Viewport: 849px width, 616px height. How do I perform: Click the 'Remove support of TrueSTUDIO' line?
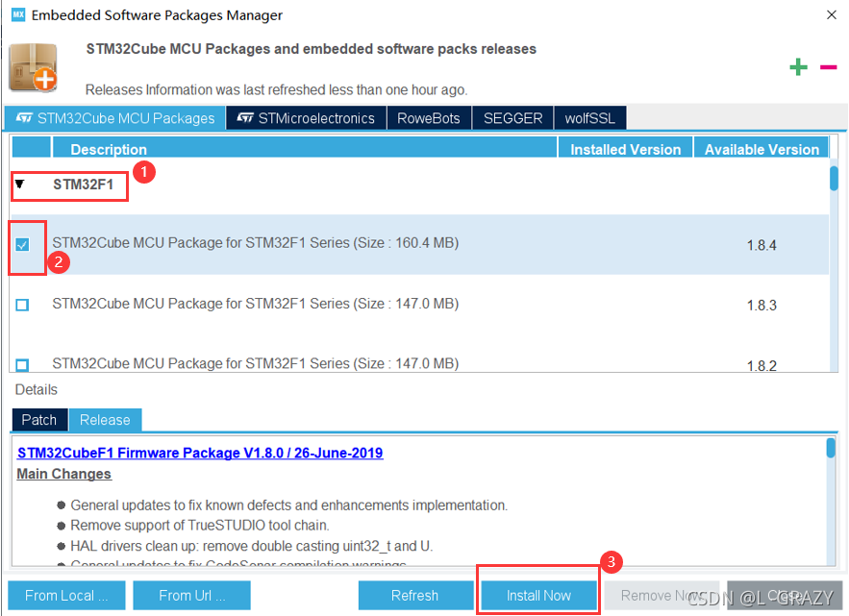[x=200, y=525]
